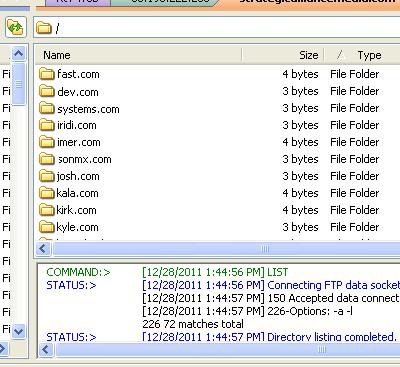
Task: Click the log pane horizontal scrollbar thumb
Action: (228, 350)
